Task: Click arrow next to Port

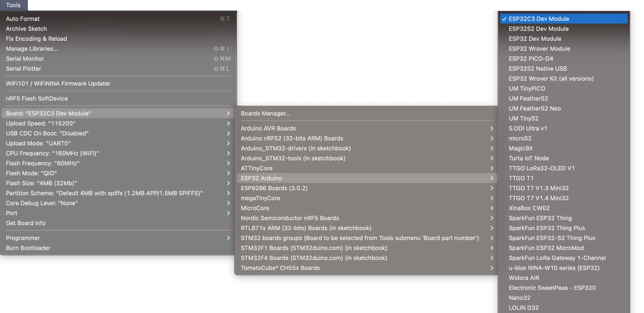Action: (x=228, y=213)
